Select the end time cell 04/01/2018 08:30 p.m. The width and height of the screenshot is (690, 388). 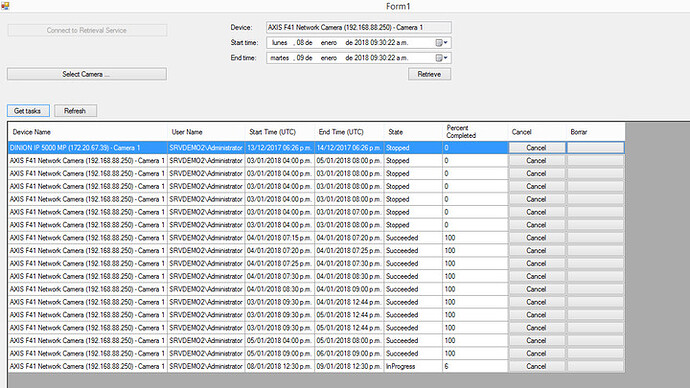coord(349,276)
